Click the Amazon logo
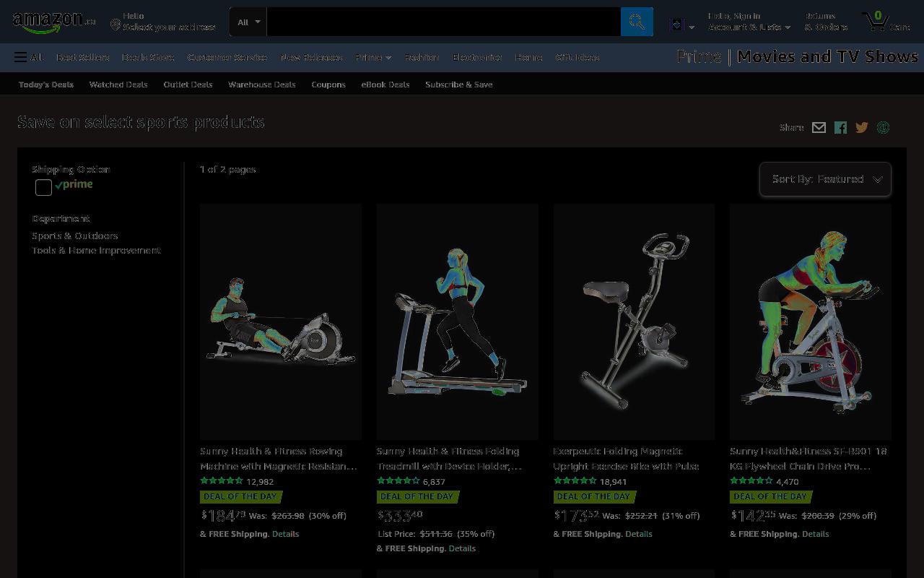This screenshot has height=578, width=924. [x=54, y=22]
